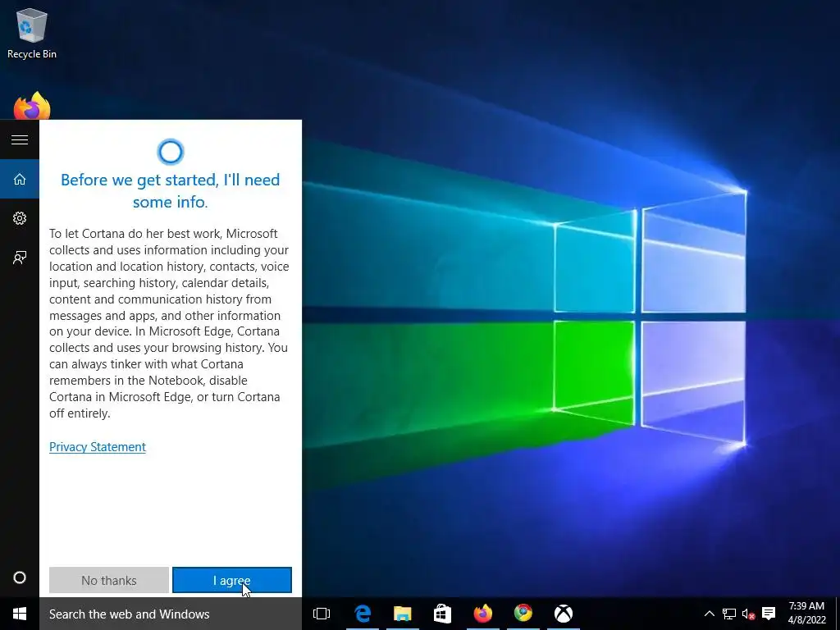Open the Recycle Bin desktop icon
Image resolution: width=840 pixels, height=630 pixels.
click(32, 33)
